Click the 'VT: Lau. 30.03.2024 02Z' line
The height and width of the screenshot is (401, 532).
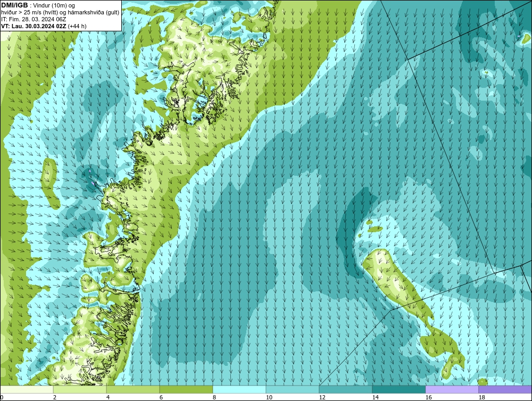click(34, 26)
